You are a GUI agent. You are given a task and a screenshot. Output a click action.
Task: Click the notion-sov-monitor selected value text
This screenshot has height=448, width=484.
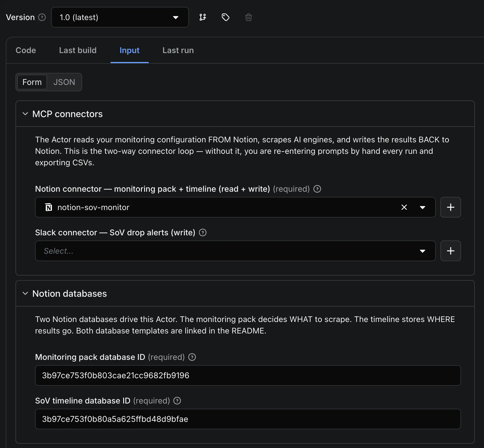tap(93, 207)
